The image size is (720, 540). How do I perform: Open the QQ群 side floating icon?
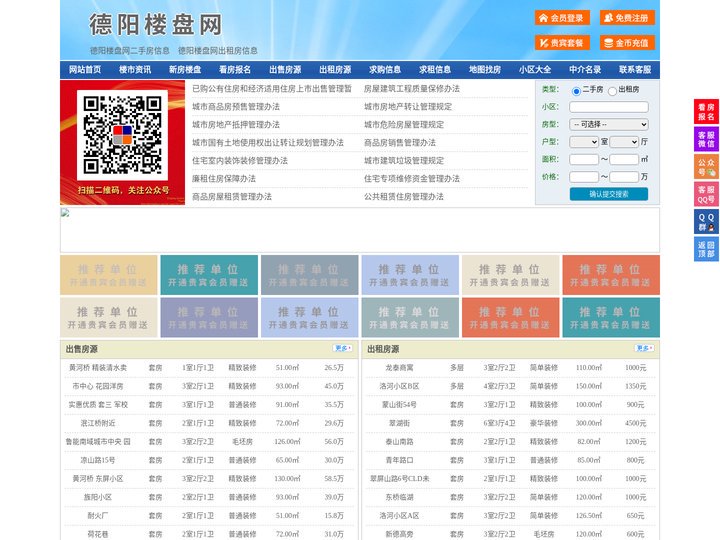click(x=706, y=222)
